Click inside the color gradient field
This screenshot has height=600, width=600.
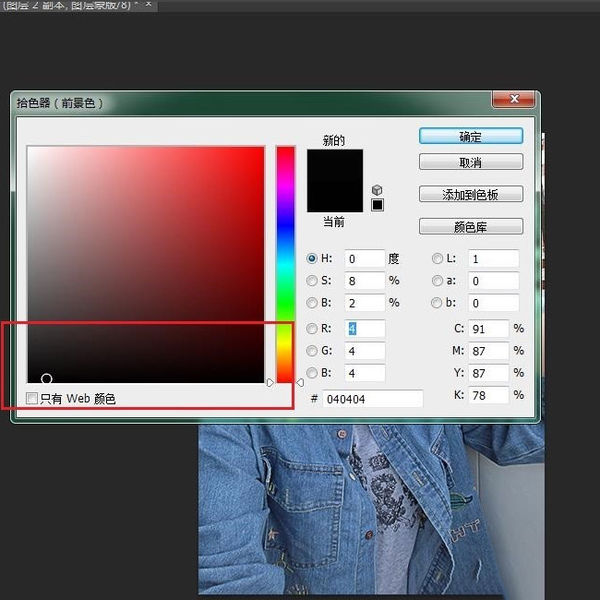[x=146, y=264]
